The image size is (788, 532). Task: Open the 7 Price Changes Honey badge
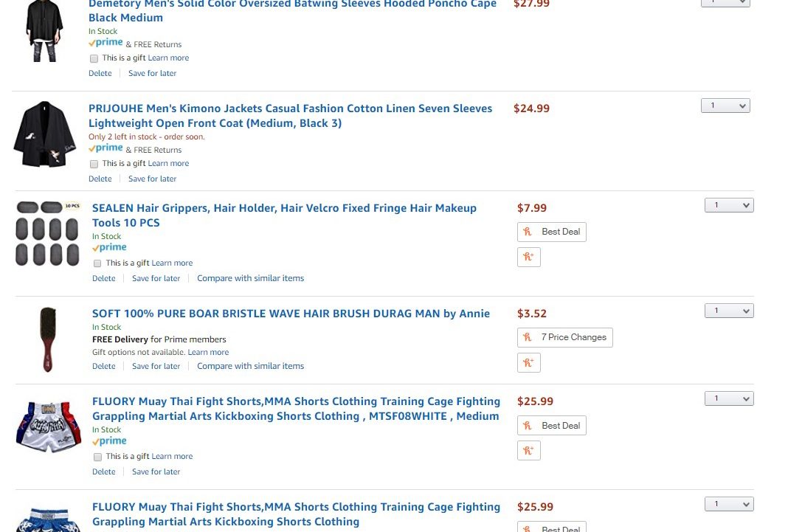[565, 337]
